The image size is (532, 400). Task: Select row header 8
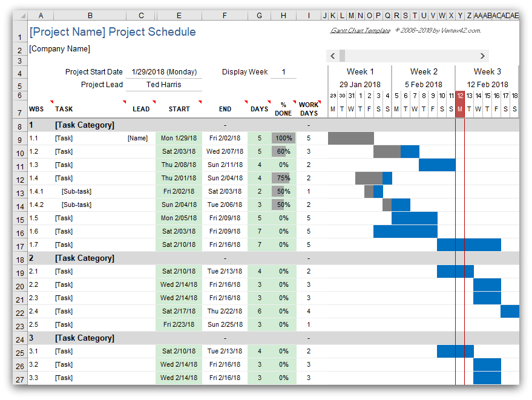coord(20,126)
